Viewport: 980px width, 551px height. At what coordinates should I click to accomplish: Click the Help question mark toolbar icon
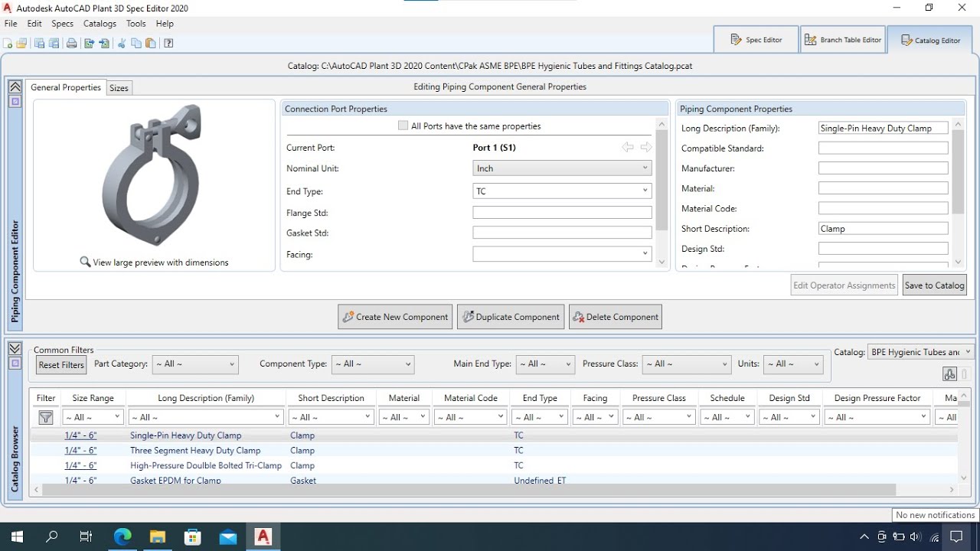pos(168,44)
